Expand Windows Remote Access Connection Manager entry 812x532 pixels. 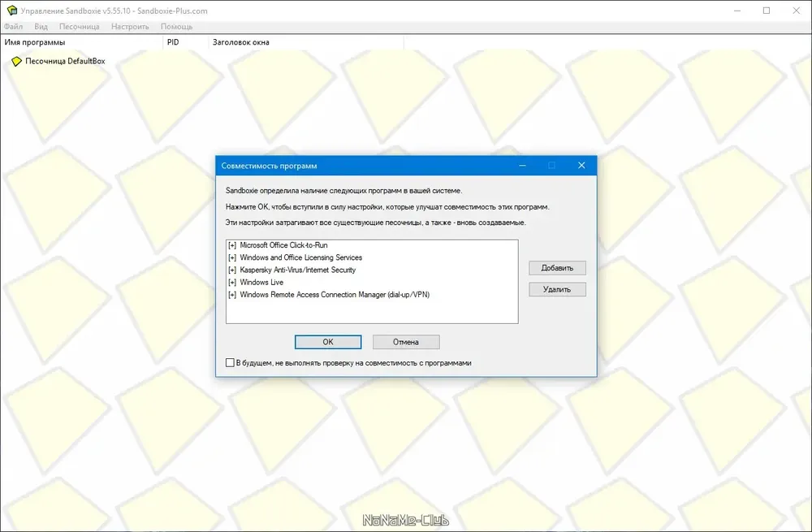tap(232, 295)
